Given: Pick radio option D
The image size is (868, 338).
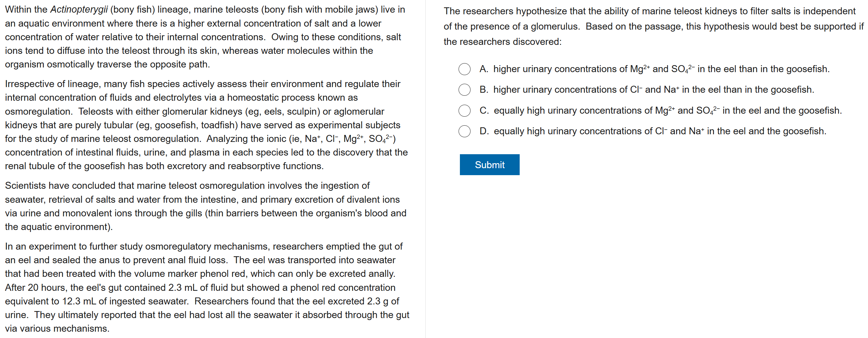Looking at the screenshot, I should pyautogui.click(x=464, y=131).
